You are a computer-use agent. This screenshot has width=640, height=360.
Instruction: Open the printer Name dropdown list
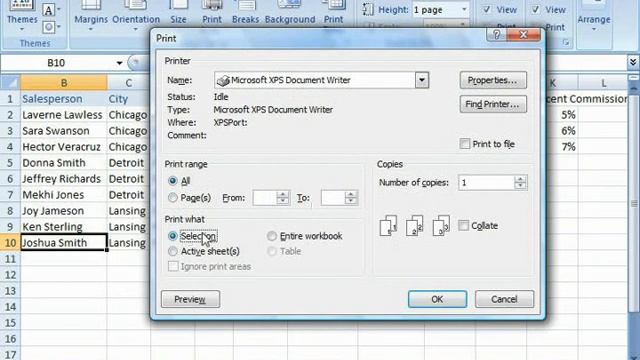422,80
